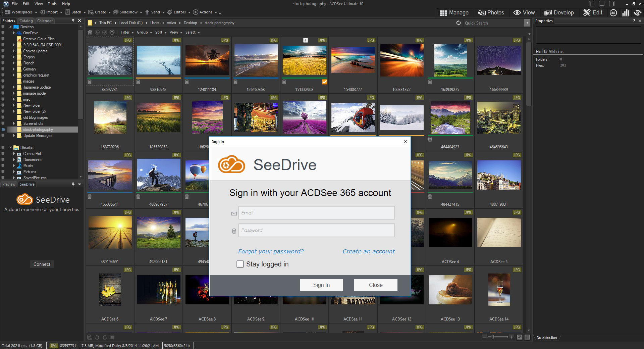Screen dimensions: 644x349
Task: Toggle Easy-Select marker beside Desktop folder
Action: point(3,27)
